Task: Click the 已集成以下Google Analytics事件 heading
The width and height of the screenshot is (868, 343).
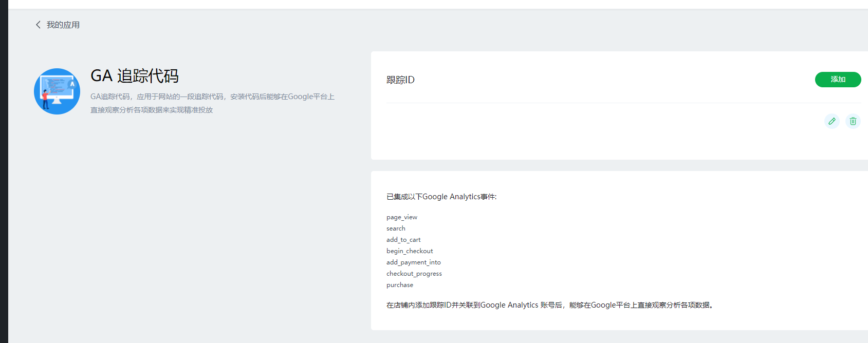Action: pos(441,197)
